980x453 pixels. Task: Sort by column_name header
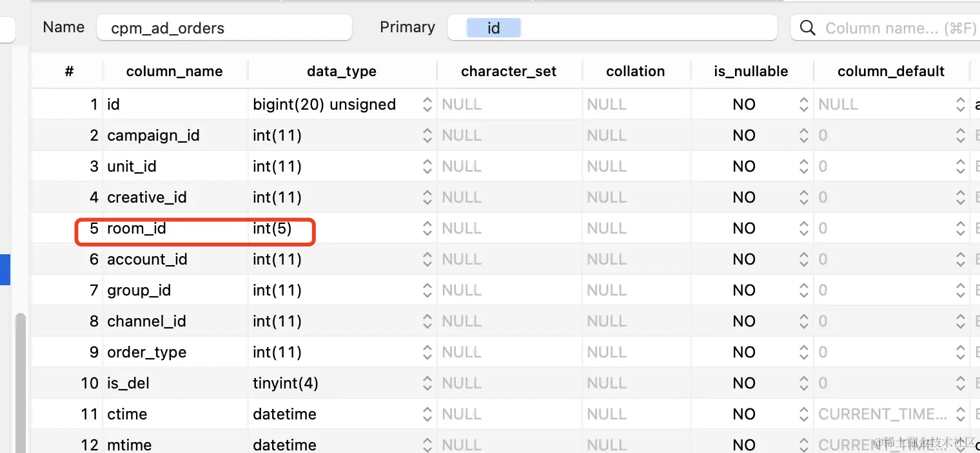[174, 71]
